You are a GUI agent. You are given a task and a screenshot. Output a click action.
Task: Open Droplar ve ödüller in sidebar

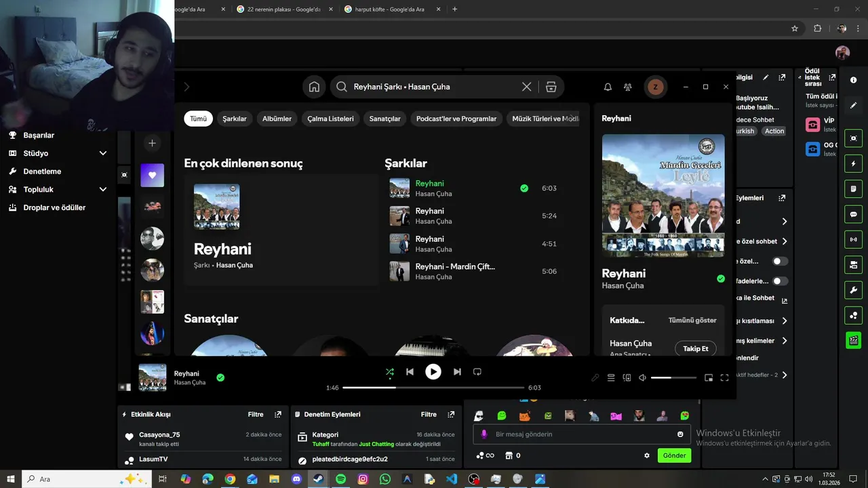click(x=54, y=207)
